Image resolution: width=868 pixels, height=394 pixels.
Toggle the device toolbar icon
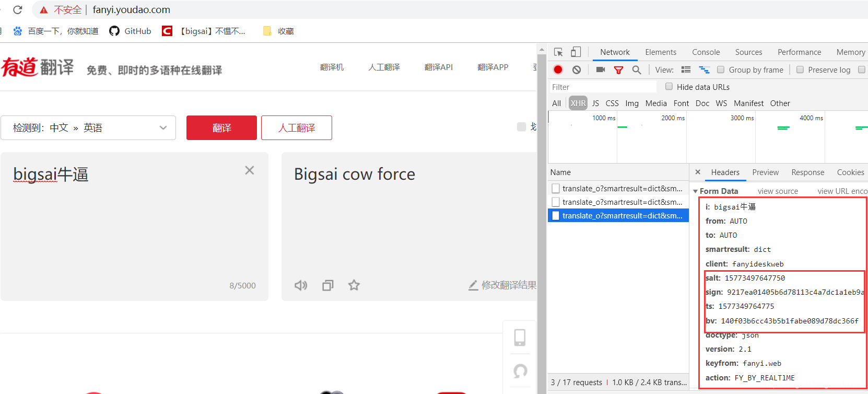pos(576,52)
